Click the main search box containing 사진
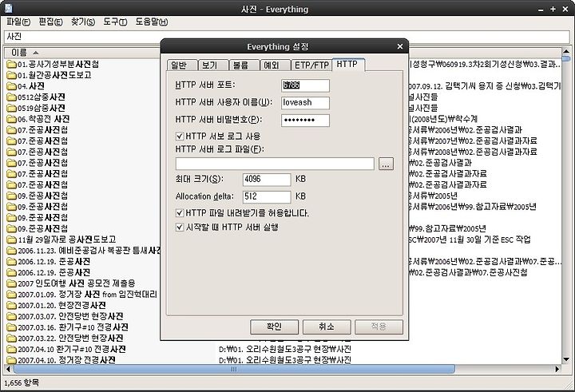Viewport: 575px width, 392px height. click(x=287, y=37)
